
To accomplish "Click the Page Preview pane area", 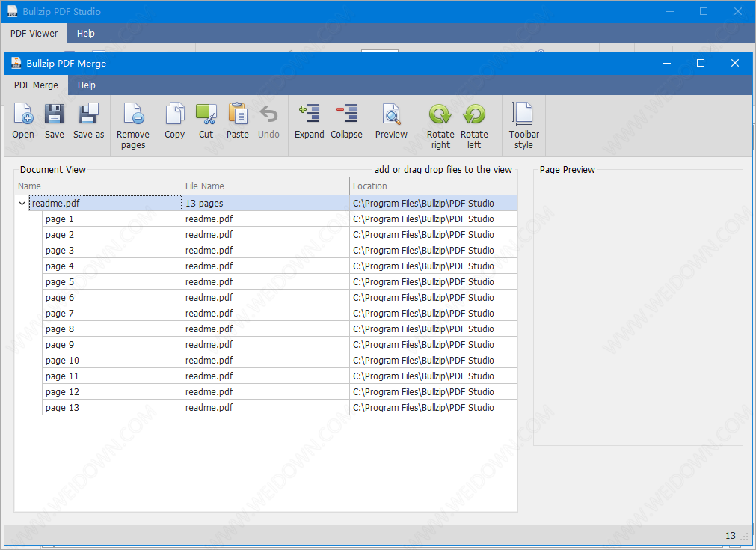I will pyautogui.click(x=638, y=309).
